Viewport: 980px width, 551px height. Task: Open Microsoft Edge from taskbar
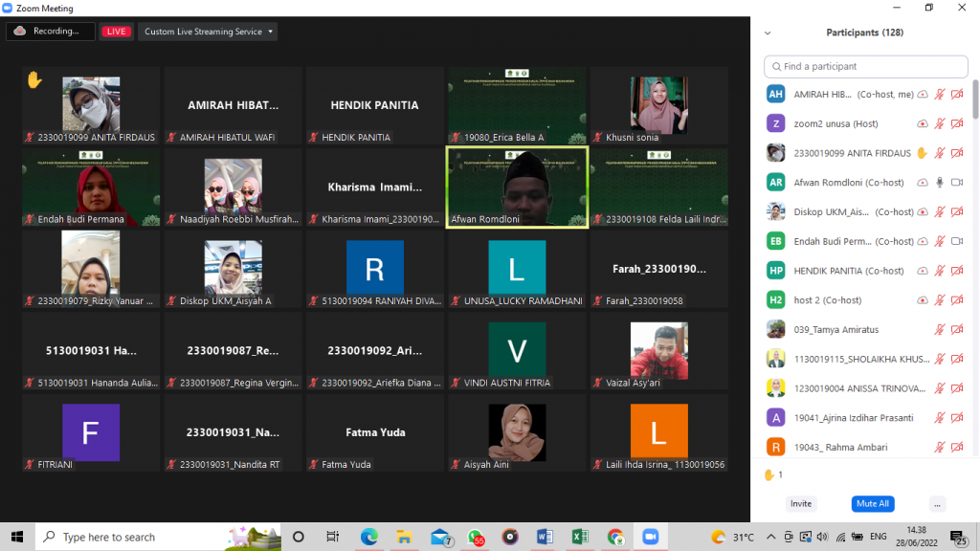[368, 537]
